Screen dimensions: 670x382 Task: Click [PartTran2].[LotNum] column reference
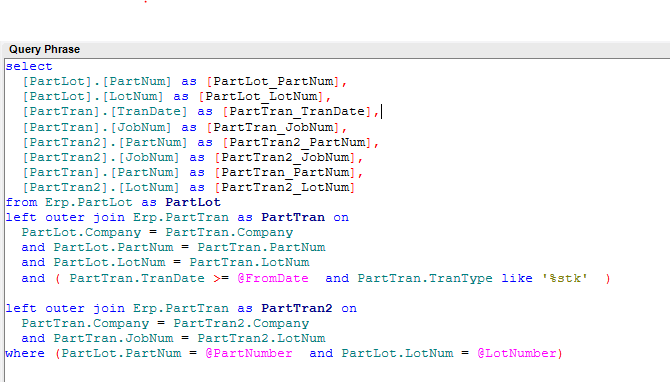[101, 188]
